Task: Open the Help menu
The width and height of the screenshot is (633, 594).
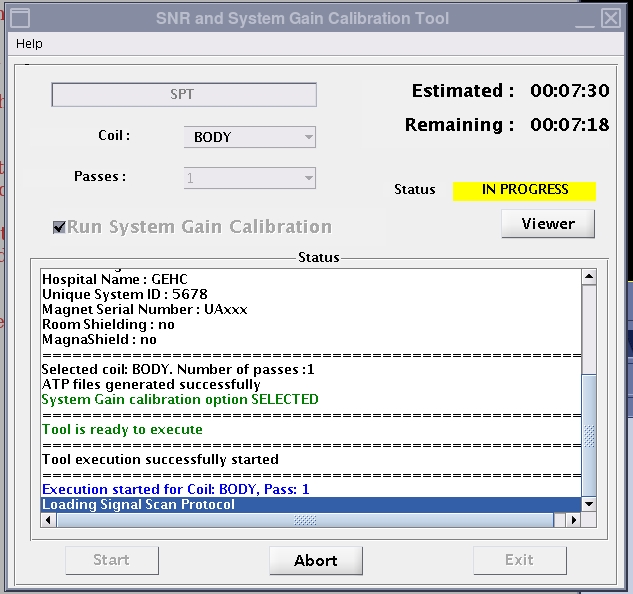Action: 30,44
